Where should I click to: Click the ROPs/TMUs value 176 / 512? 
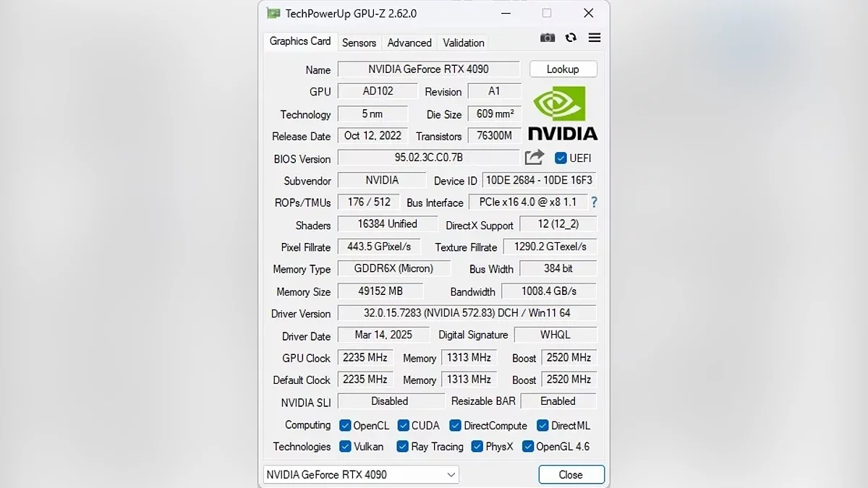[x=369, y=202]
